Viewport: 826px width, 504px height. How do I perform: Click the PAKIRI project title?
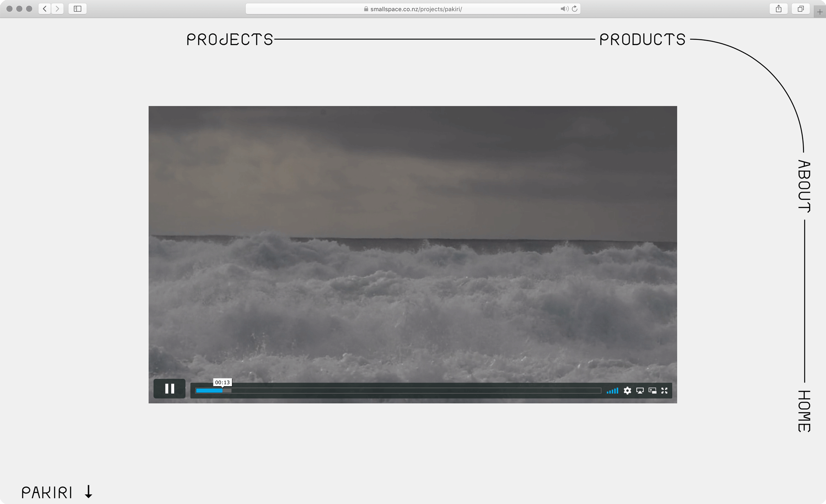tap(47, 492)
